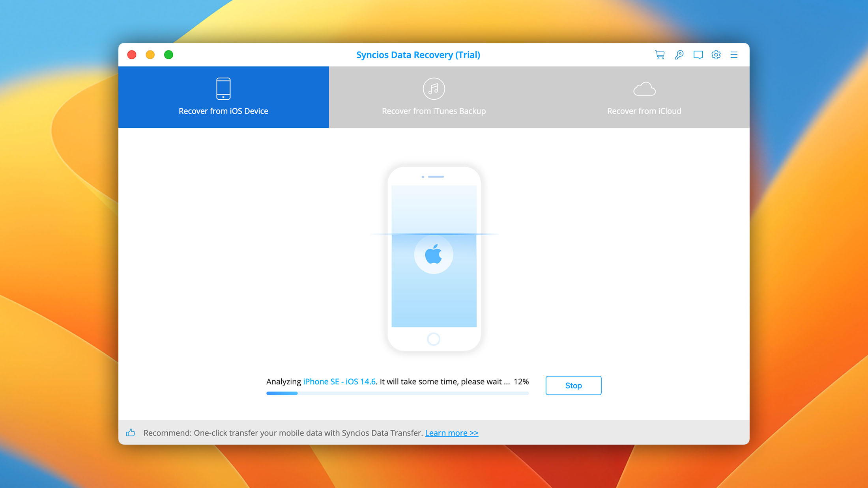Click the Apple logo on phone
The height and width of the screenshot is (488, 868).
(434, 254)
